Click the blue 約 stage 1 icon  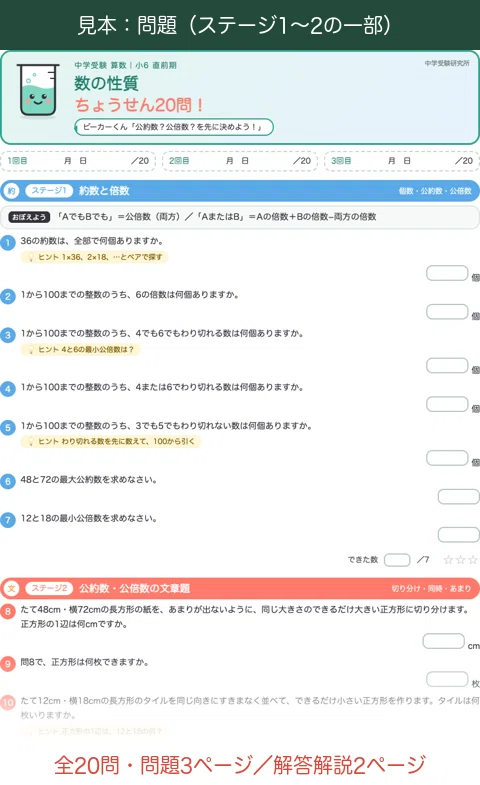click(x=11, y=191)
